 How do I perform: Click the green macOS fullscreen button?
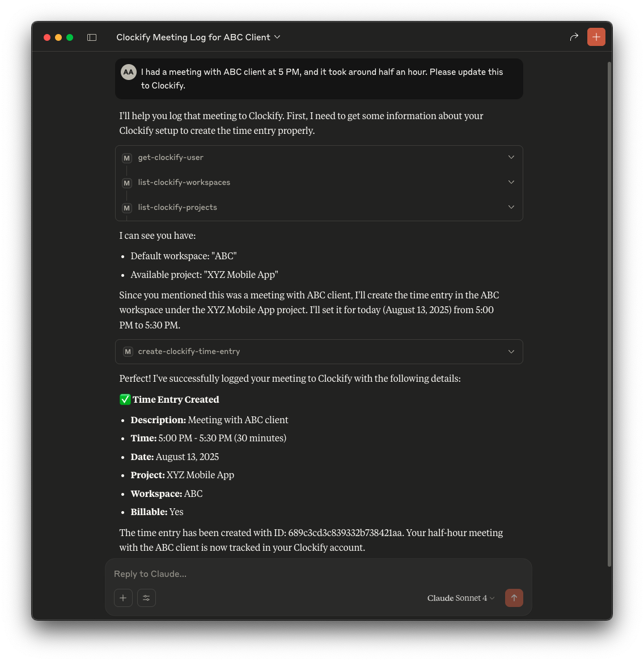click(x=70, y=37)
